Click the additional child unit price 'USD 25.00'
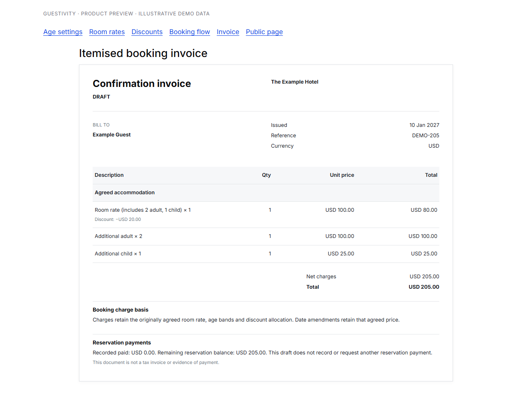 tap(341, 254)
